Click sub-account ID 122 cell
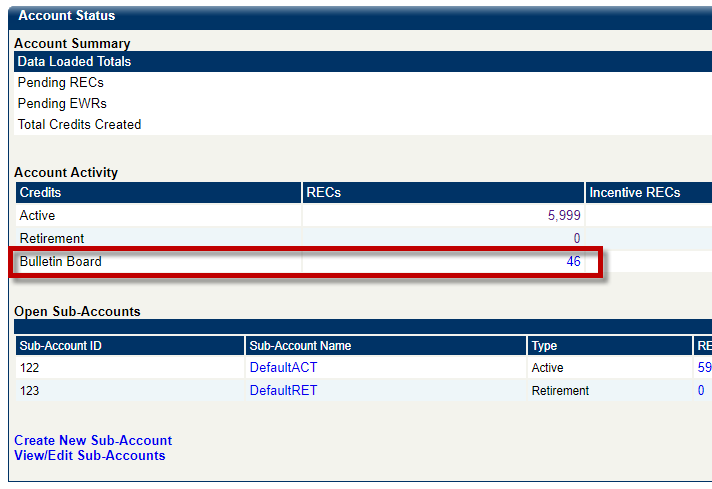This screenshot has width=712, height=489. 30,368
